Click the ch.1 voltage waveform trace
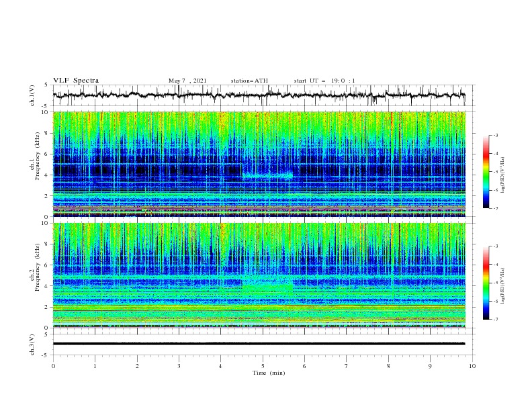 [x=259, y=95]
